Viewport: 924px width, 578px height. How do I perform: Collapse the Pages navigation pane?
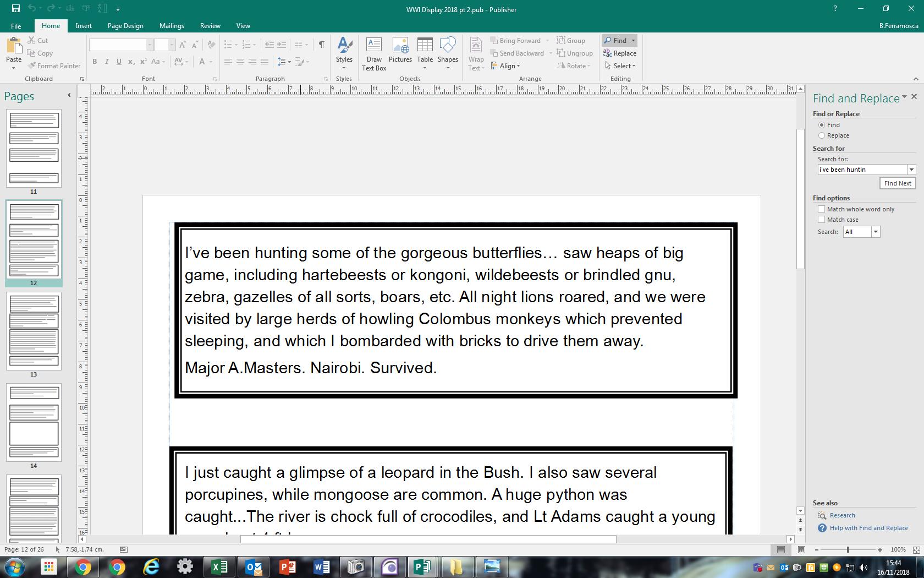click(x=69, y=95)
